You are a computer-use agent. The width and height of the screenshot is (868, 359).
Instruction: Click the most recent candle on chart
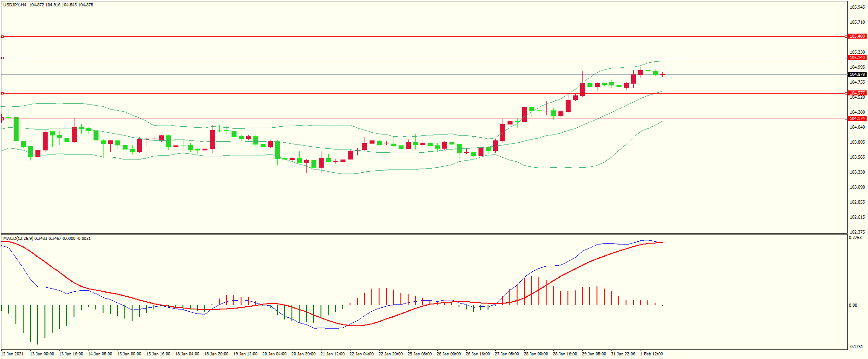coord(663,75)
